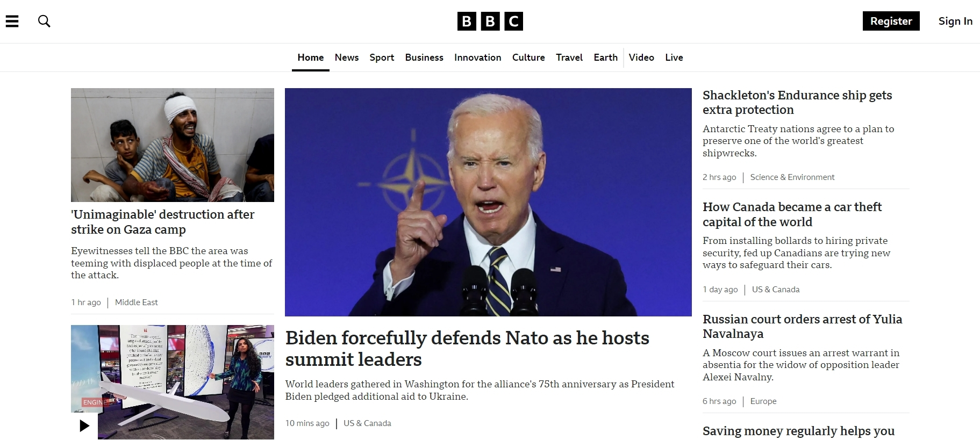Click the Register button
This screenshot has width=980, height=440.
pos(891,21)
